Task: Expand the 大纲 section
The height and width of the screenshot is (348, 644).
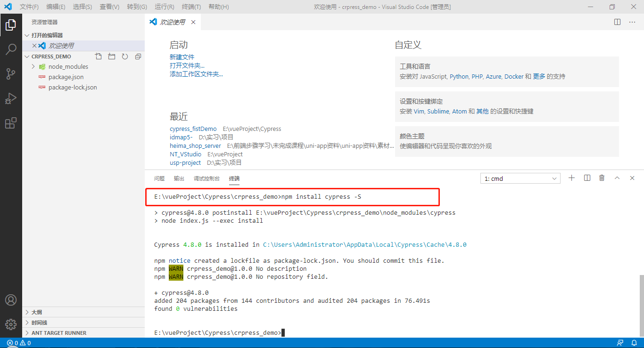Action: point(83,312)
